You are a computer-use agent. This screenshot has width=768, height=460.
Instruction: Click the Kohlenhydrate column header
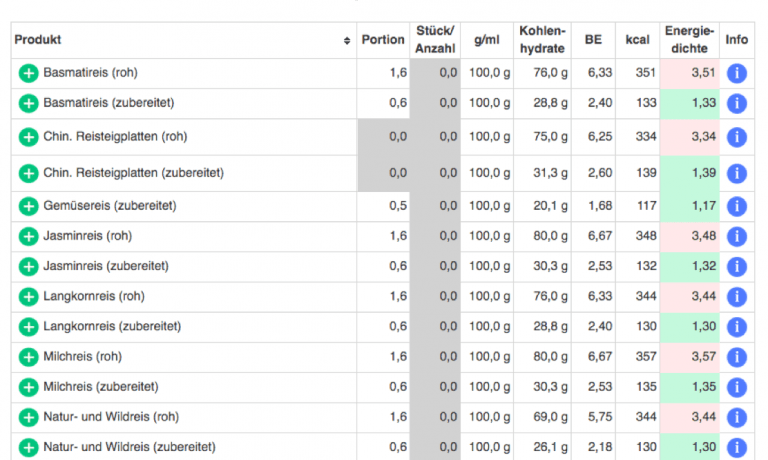(x=543, y=40)
